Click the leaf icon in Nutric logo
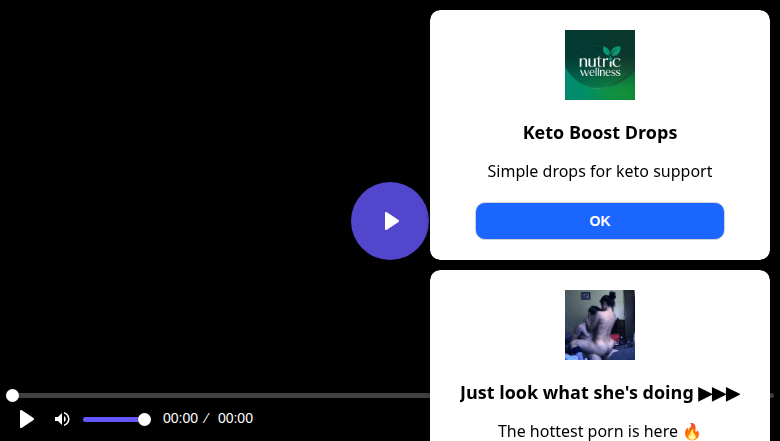The image size is (780, 441). tap(610, 52)
